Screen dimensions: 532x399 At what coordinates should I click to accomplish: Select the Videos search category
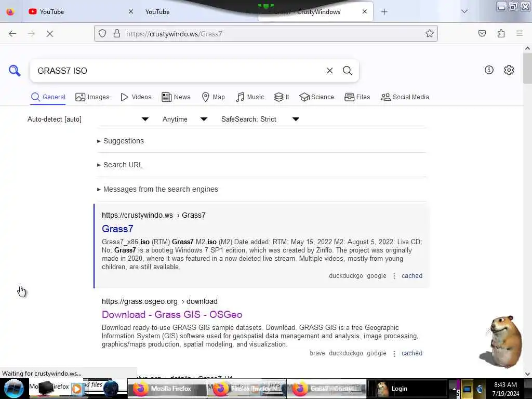pyautogui.click(x=136, y=97)
